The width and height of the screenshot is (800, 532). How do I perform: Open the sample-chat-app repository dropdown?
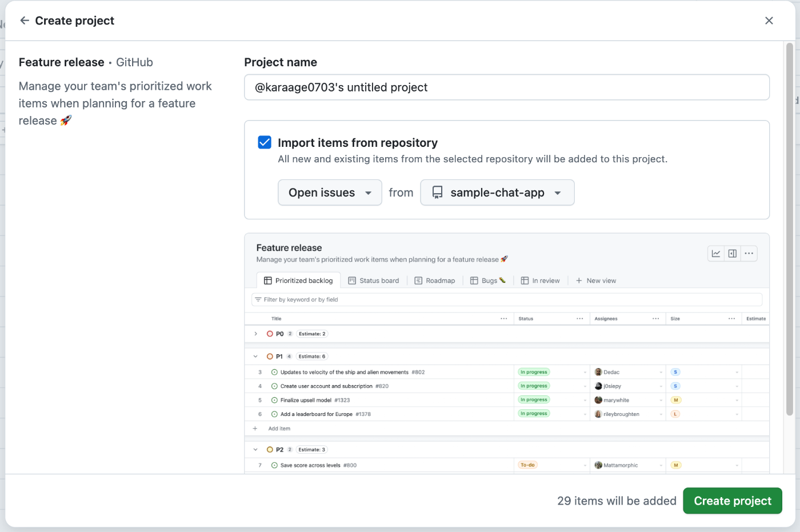tap(497, 193)
